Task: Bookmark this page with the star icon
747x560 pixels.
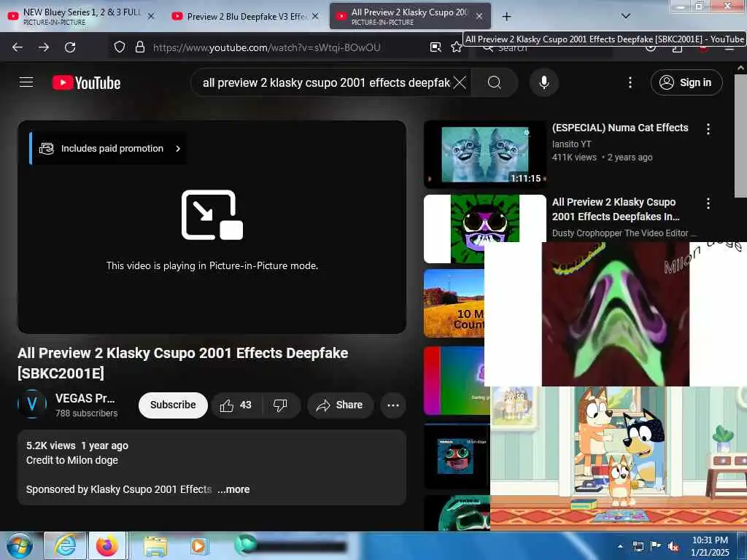Action: click(x=457, y=47)
